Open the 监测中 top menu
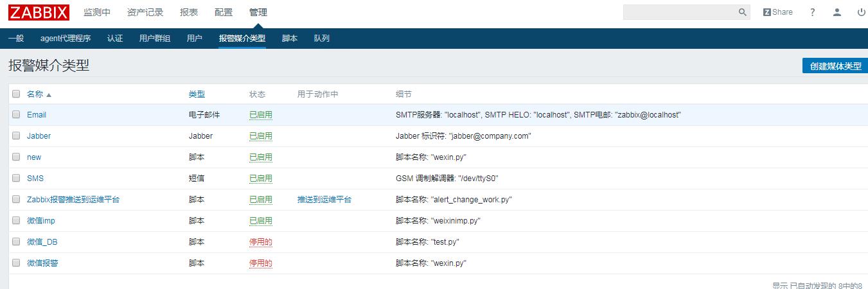Screen dimensions: 868x289 (x=97, y=12)
